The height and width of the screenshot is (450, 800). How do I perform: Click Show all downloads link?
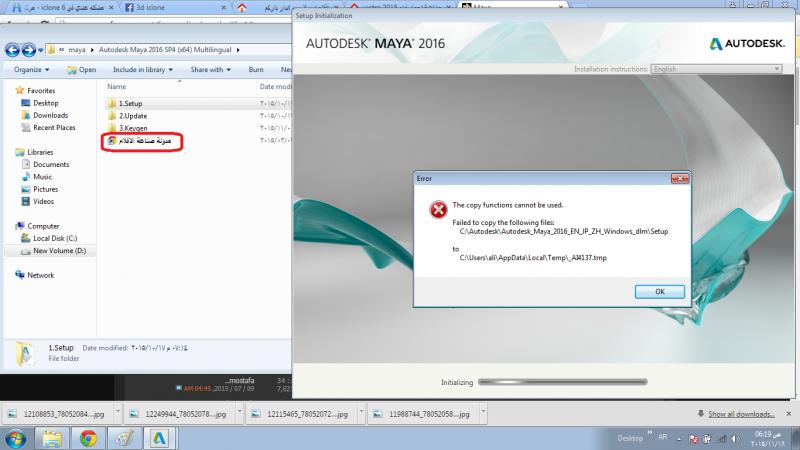point(741,414)
